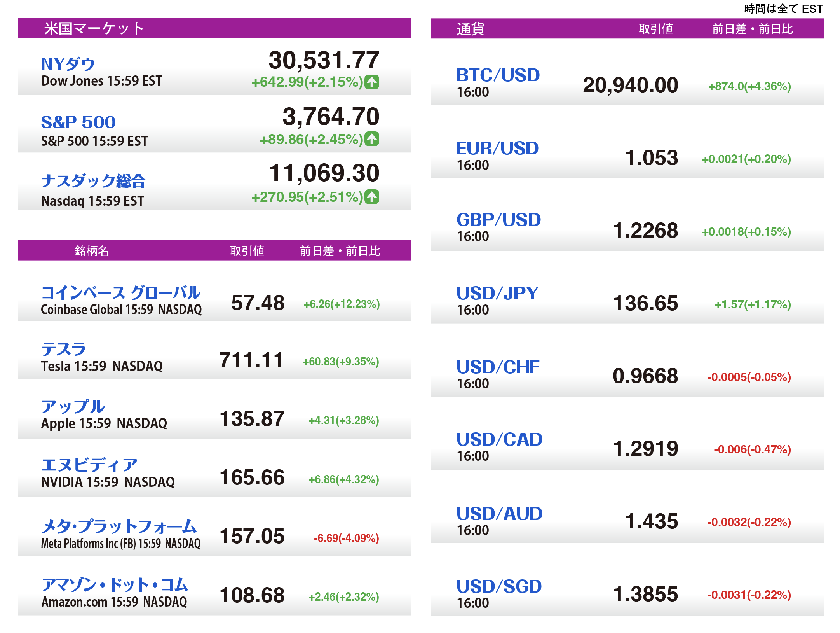Select the エヌビディア stock link
The image size is (840, 633).
click(x=89, y=465)
